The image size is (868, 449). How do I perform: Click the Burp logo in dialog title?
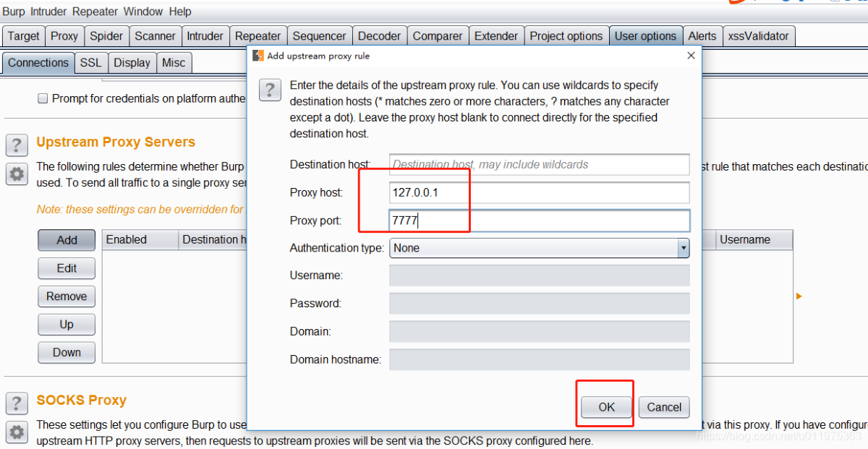[258, 56]
